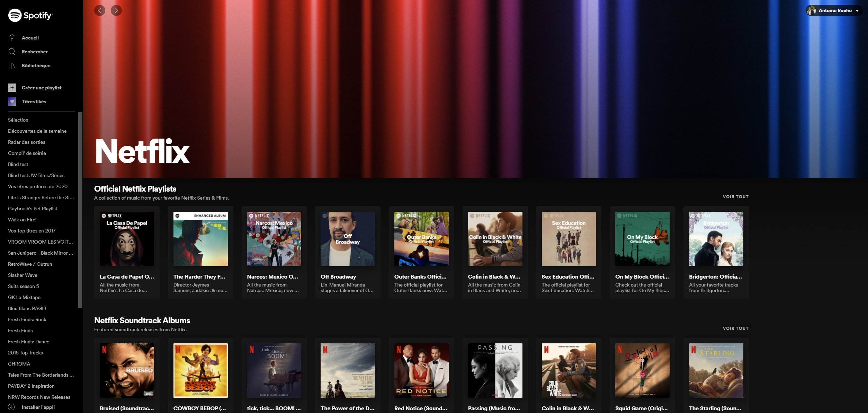Open the Bridgerton Official Playlist
The height and width of the screenshot is (413, 868).
(716, 239)
